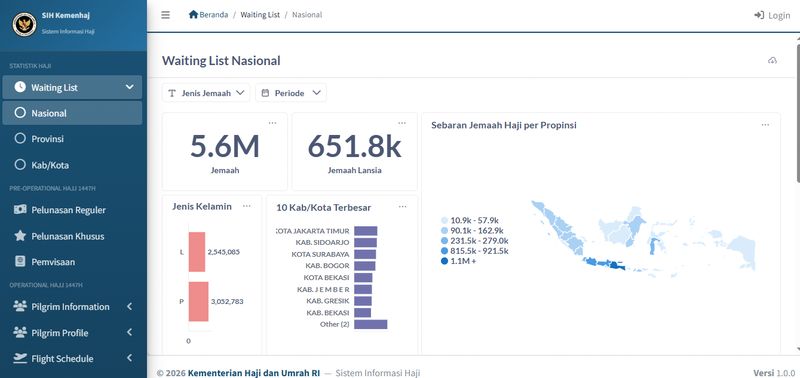Click the L gender bar 2,545,085
Screen dimensions: 800x378
pyautogui.click(x=197, y=251)
